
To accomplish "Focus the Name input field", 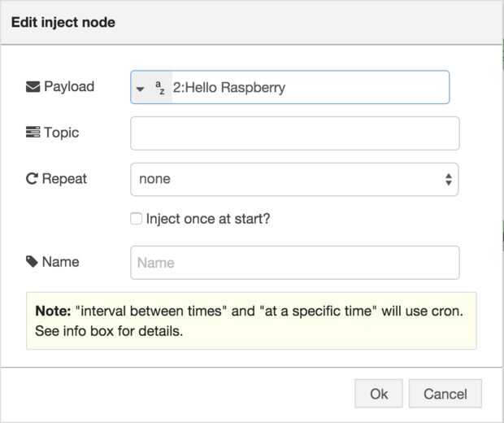I will click(294, 263).
